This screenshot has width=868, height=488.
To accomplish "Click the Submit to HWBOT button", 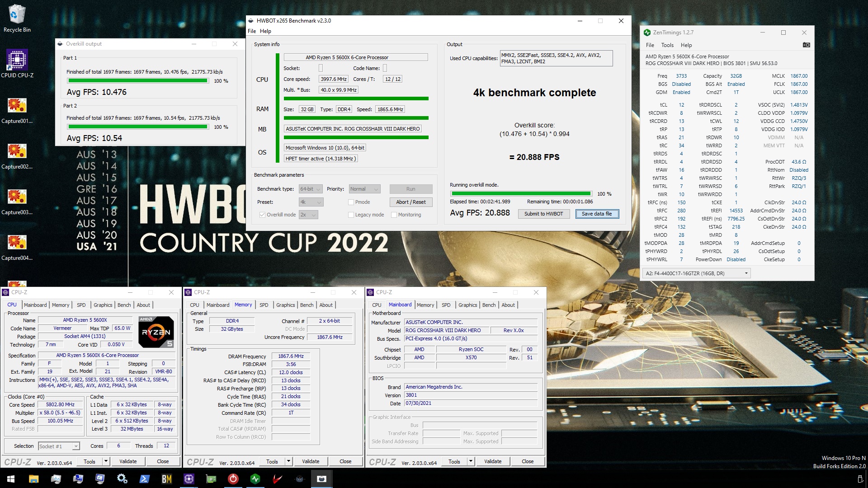I will tap(544, 214).
